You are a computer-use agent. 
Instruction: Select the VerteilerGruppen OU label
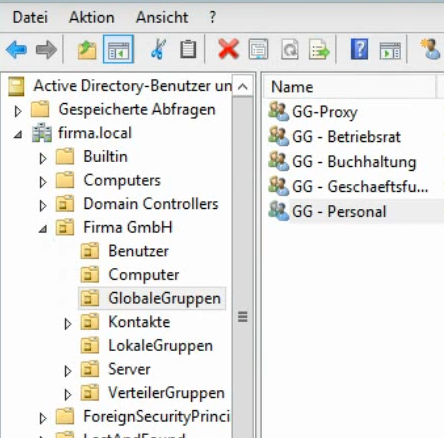coord(166,393)
